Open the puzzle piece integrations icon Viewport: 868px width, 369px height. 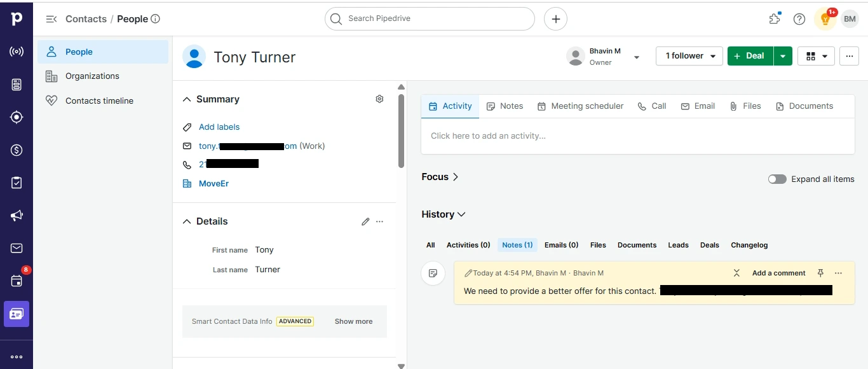coord(775,19)
